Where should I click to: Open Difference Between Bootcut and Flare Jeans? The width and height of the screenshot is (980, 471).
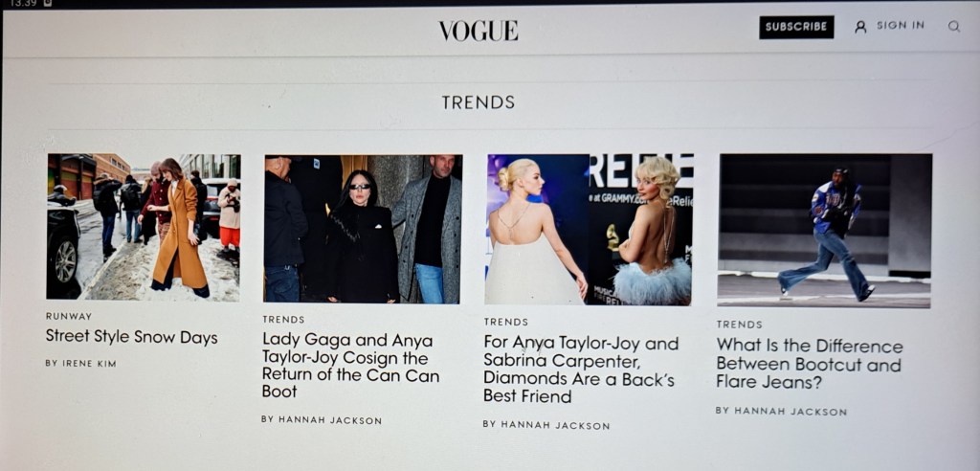click(810, 364)
